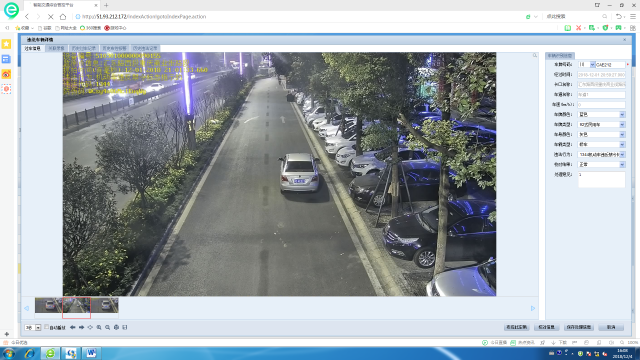The image size is (640, 360).
Task: Click the dotted red sidebar icon
Action: coord(6,89)
